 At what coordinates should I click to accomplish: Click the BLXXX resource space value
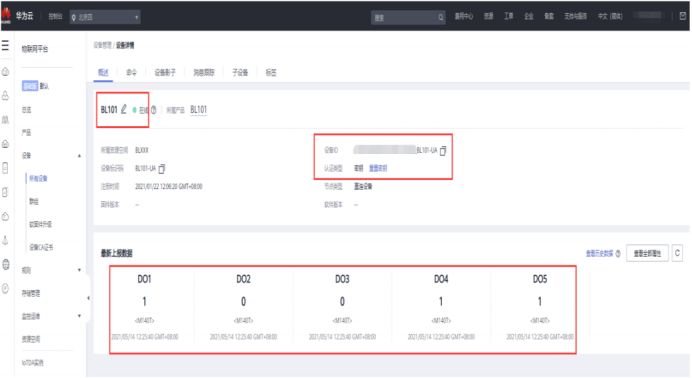point(142,150)
